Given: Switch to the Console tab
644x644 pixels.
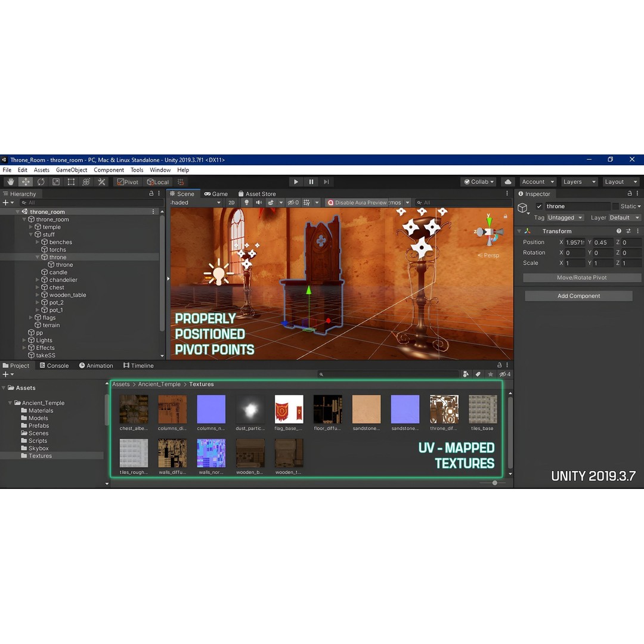Looking at the screenshot, I should tap(54, 366).
